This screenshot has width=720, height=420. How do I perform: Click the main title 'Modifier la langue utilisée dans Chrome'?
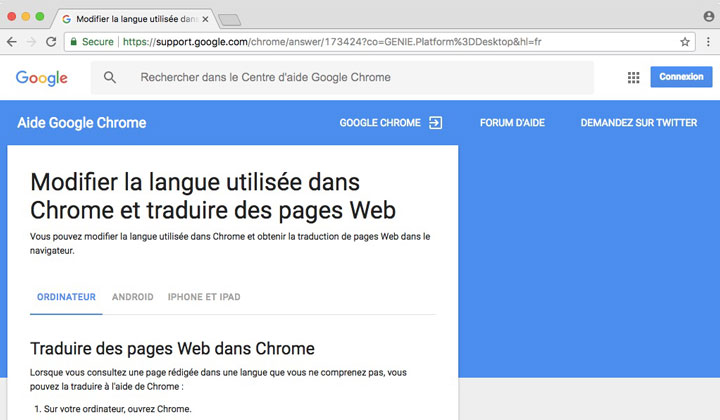coord(213,196)
